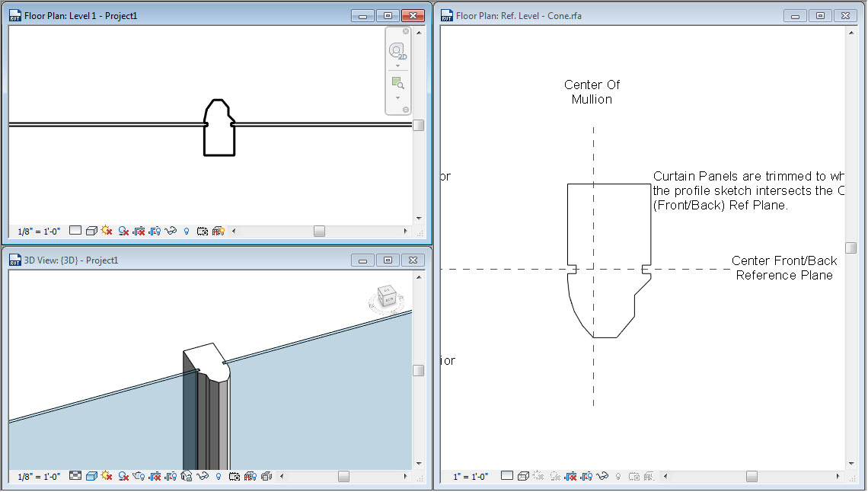Open Temporary View Properties in Level 1 view bar
The height and width of the screenshot is (492, 868).
click(x=203, y=231)
